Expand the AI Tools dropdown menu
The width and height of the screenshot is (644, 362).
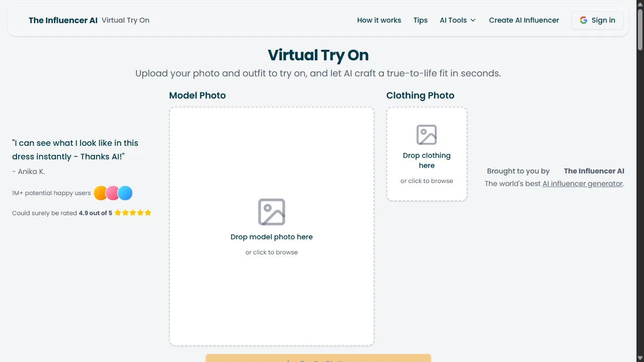tap(457, 20)
